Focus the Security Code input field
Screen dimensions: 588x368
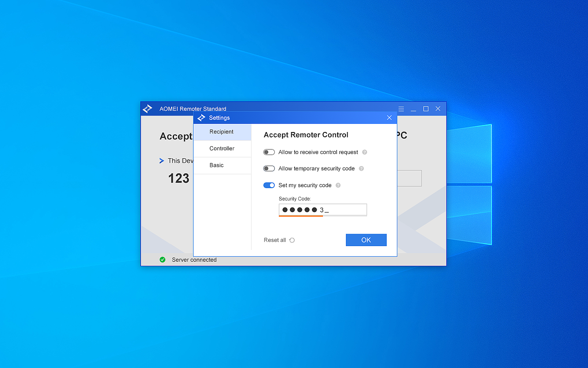click(x=323, y=210)
